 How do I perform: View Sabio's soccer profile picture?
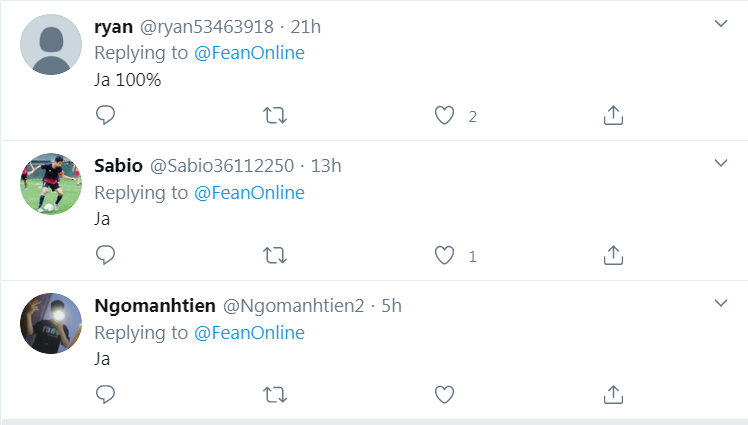click(x=51, y=184)
